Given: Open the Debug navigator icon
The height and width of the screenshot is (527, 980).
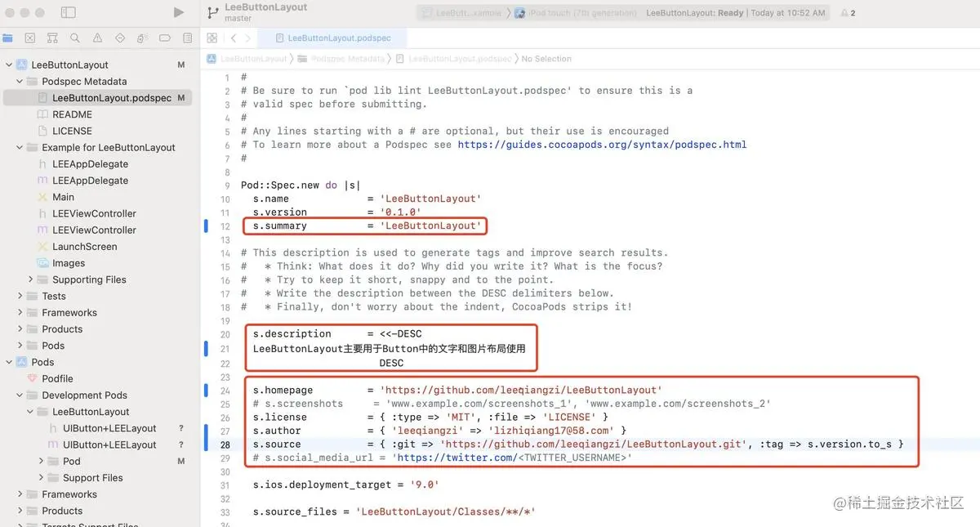Looking at the screenshot, I should click(143, 38).
